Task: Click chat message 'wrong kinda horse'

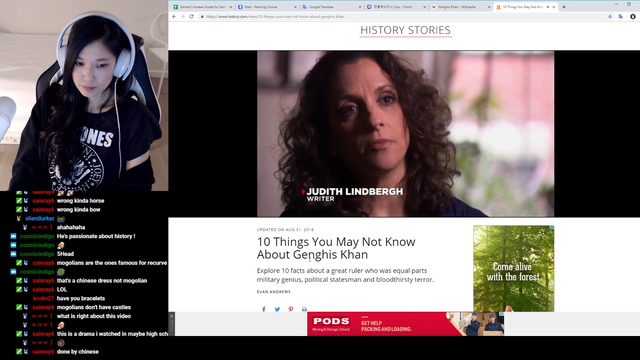Action: click(x=80, y=201)
